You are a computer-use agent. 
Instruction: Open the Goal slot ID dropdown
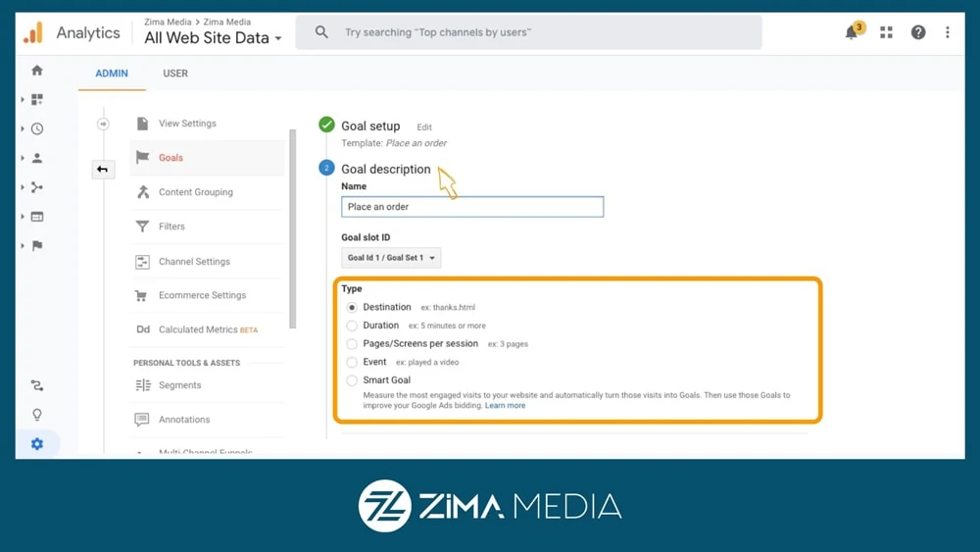[x=391, y=258]
